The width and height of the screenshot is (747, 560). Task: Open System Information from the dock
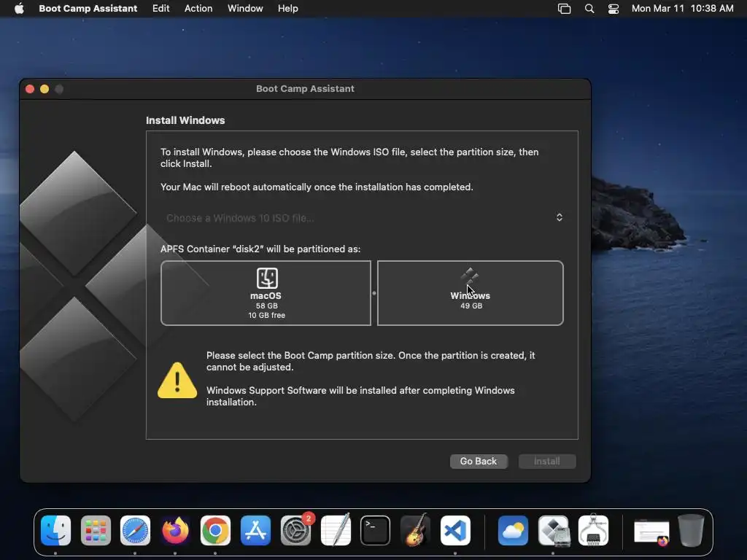coord(593,529)
